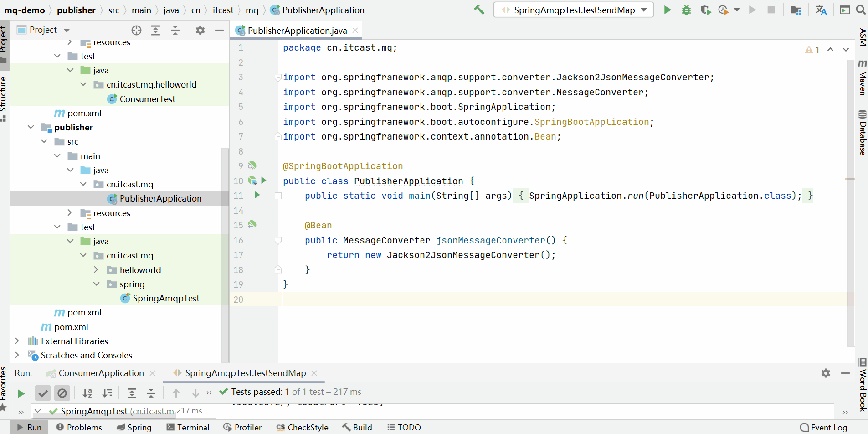This screenshot has height=434, width=868.
Task: Expand the publisher resources folder
Action: click(69, 213)
